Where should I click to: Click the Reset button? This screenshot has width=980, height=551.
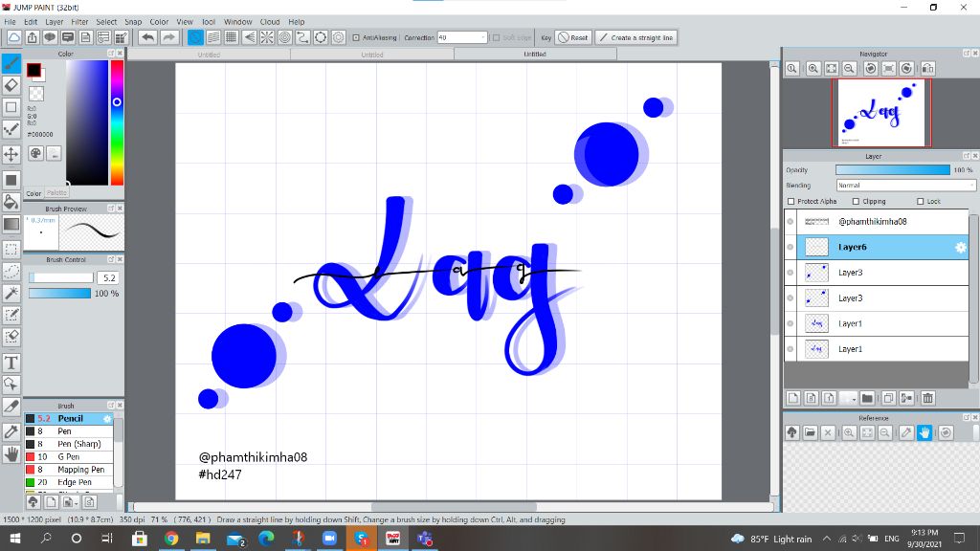point(573,37)
